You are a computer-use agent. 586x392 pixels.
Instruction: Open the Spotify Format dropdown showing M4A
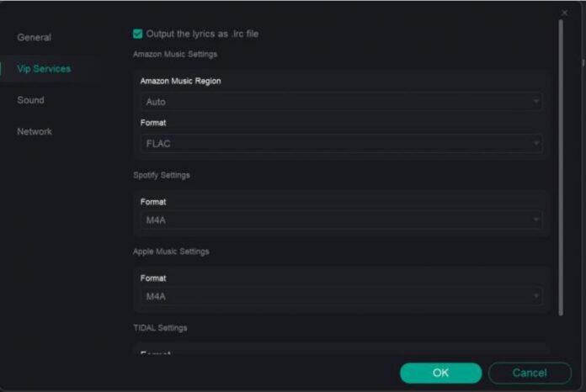point(337,220)
